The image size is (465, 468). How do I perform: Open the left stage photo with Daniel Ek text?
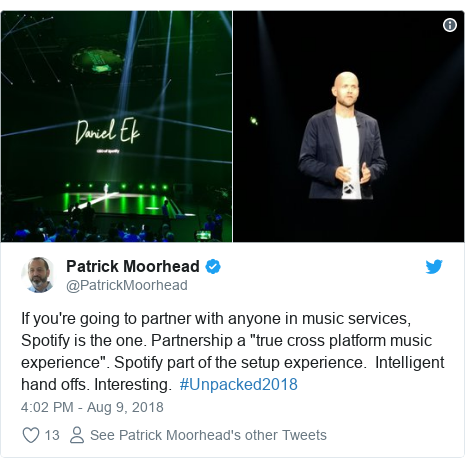click(x=116, y=126)
